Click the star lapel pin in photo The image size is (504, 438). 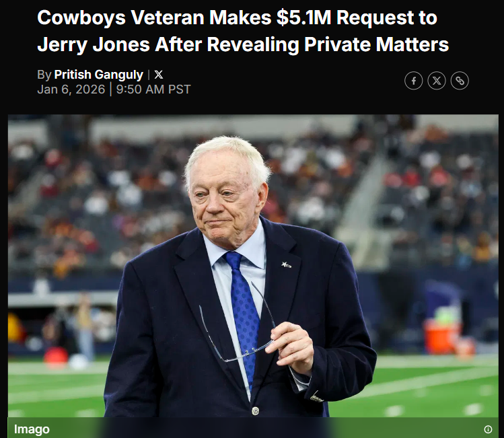[x=286, y=265]
